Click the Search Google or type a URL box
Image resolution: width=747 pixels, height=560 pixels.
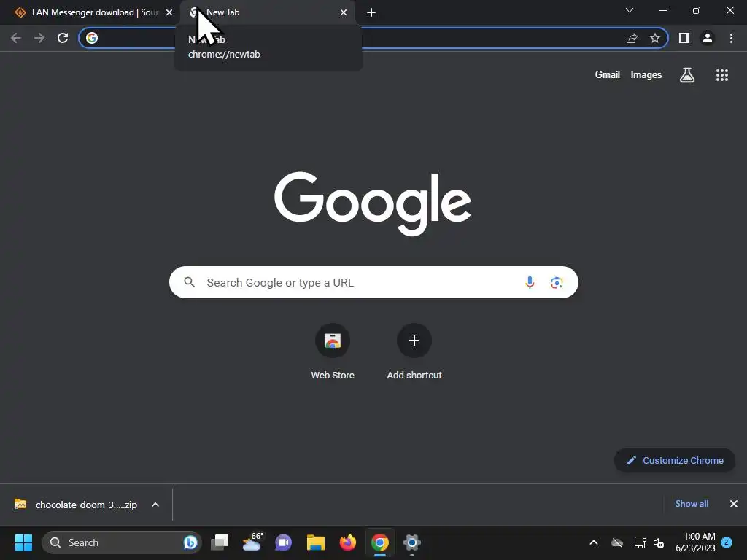373,282
